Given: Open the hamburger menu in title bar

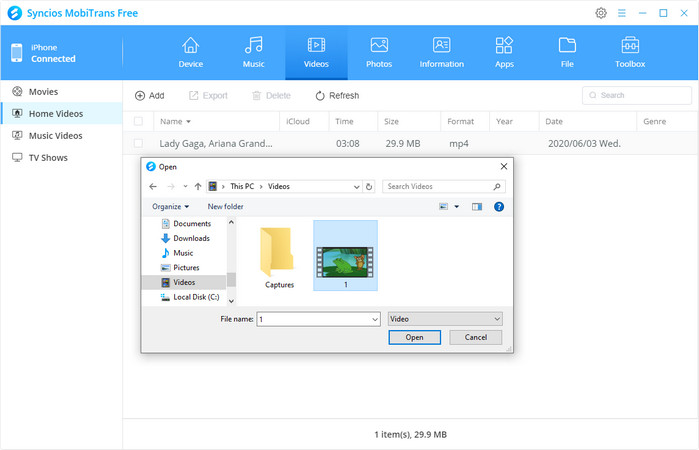Looking at the screenshot, I should click(621, 13).
